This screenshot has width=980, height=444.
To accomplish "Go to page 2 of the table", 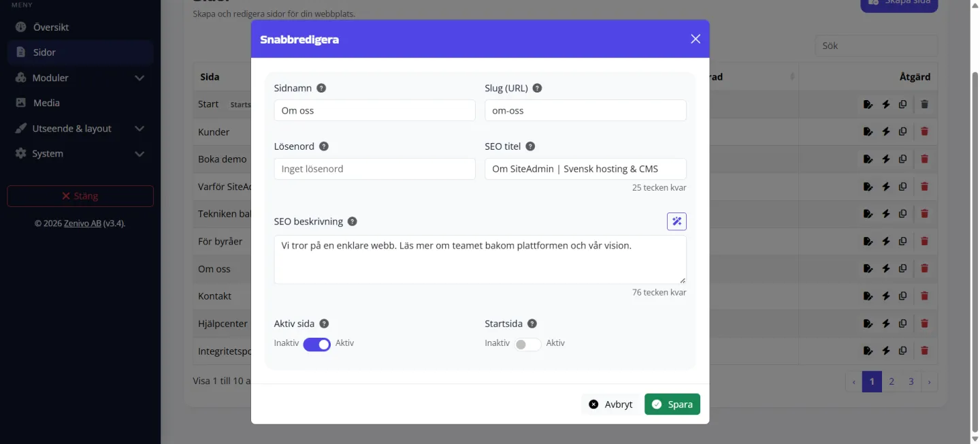I will (892, 381).
